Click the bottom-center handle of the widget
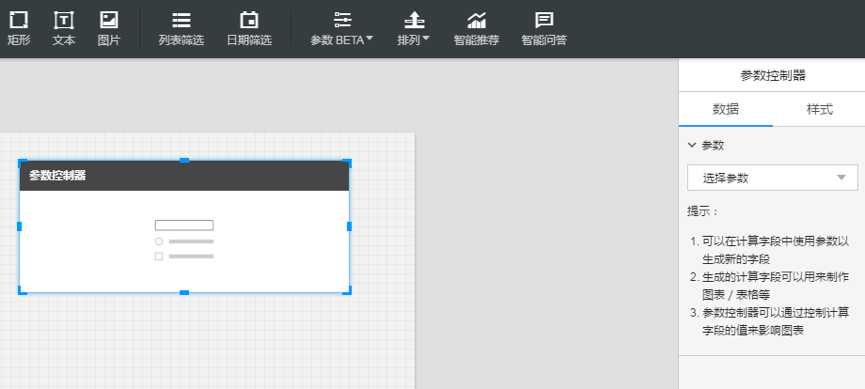The width and height of the screenshot is (865, 389). click(184, 292)
